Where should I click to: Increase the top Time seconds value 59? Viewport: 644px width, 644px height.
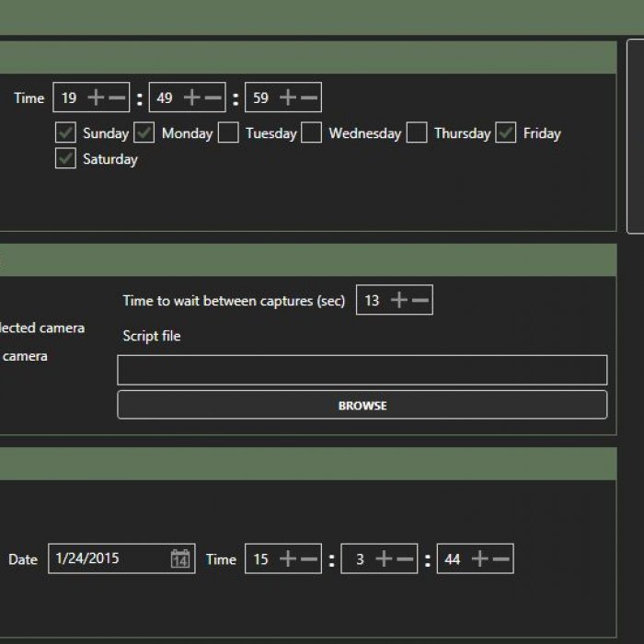(x=288, y=98)
